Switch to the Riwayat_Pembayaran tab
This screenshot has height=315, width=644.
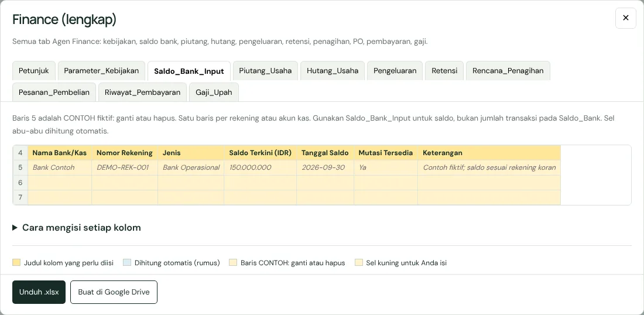pos(142,93)
